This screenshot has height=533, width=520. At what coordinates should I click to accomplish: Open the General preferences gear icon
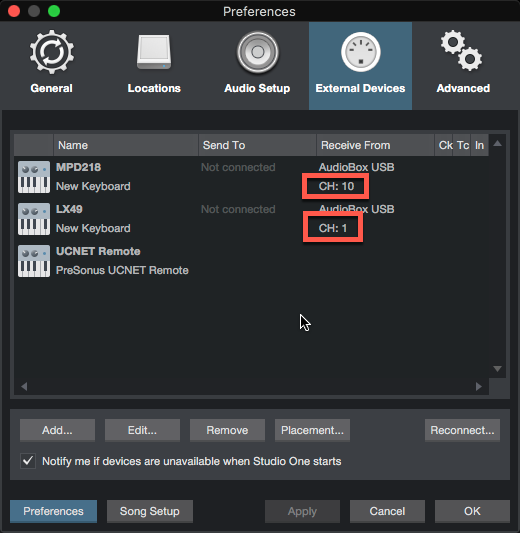[52, 52]
